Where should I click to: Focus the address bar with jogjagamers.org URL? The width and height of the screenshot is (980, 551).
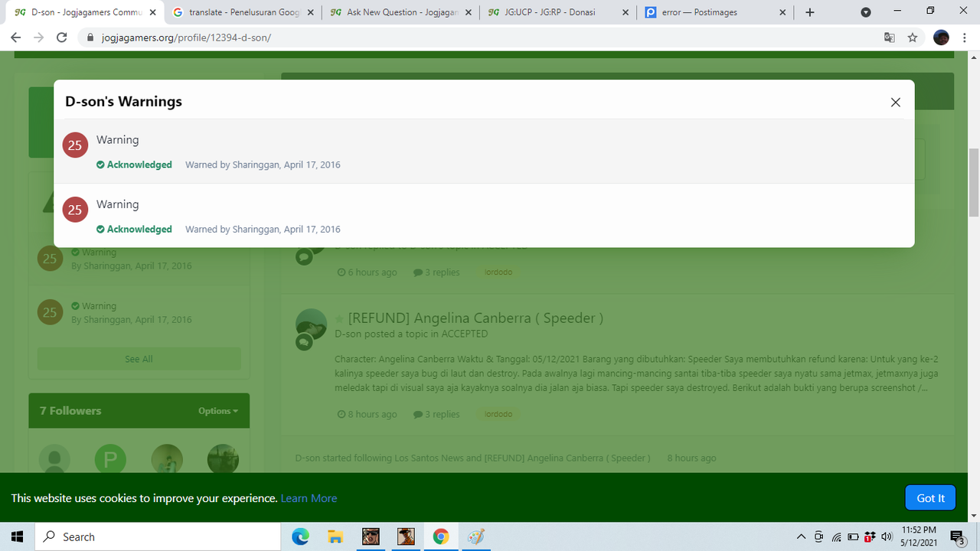(x=490, y=37)
